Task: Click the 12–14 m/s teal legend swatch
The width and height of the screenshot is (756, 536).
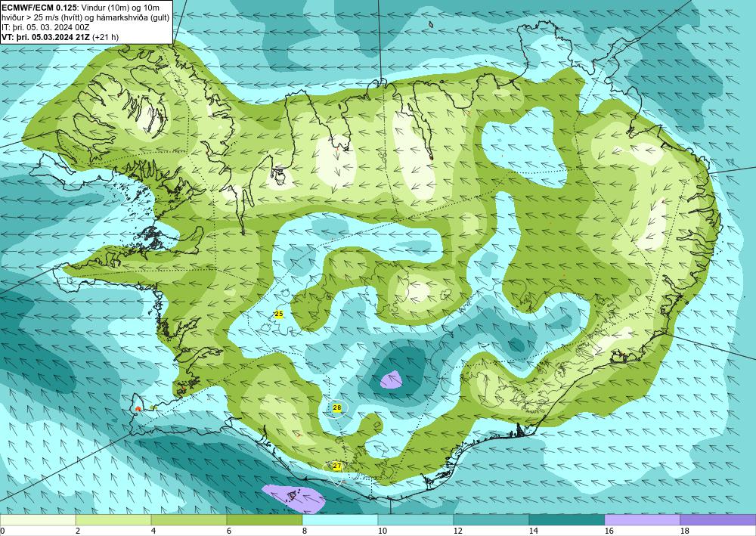Action: [491, 520]
